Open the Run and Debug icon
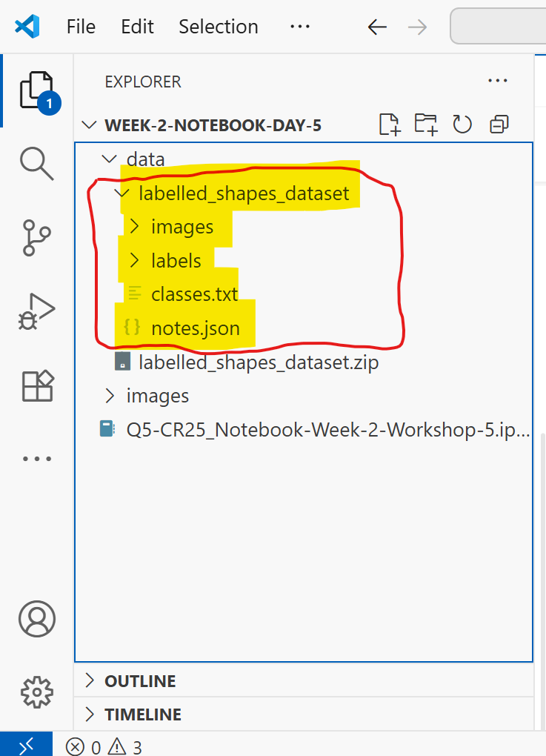 (37, 311)
